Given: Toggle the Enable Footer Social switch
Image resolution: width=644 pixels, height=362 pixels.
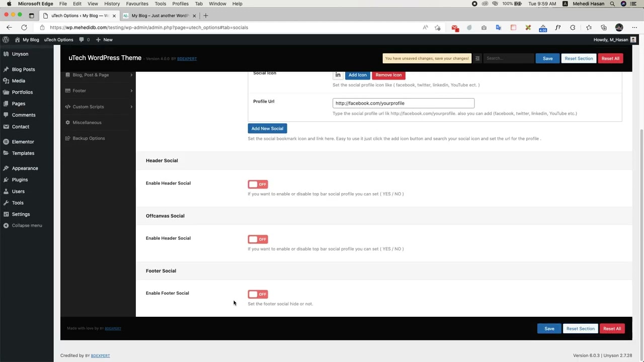Looking at the screenshot, I should pos(258,294).
